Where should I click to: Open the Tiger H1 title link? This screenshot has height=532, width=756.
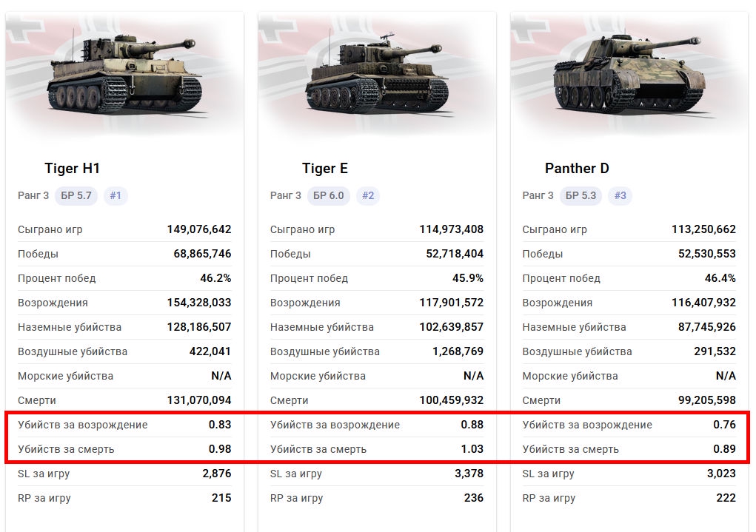[72, 169]
